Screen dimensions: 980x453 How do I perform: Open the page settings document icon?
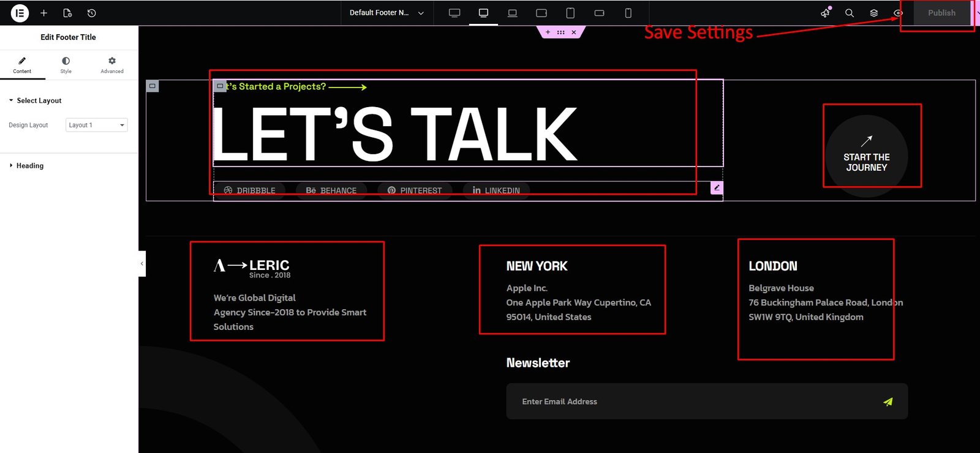tap(67, 13)
